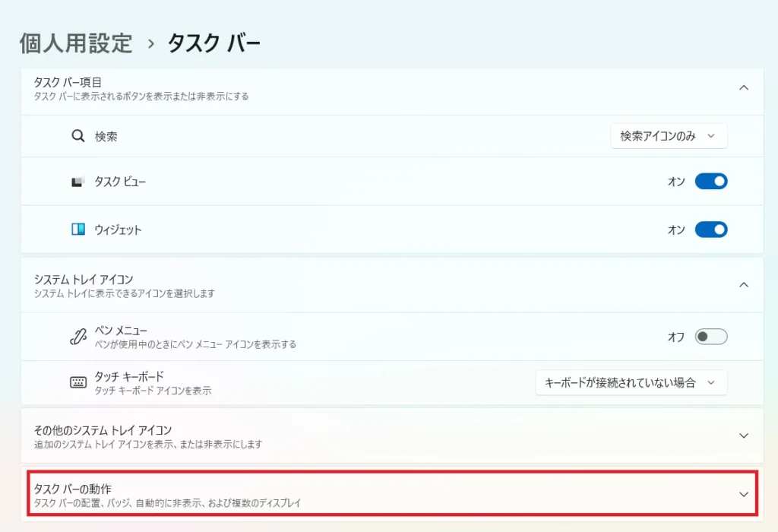Viewport: 778px width, 532px height.
Task: Click the システム トレイ アイコン section header
Action: click(x=84, y=280)
